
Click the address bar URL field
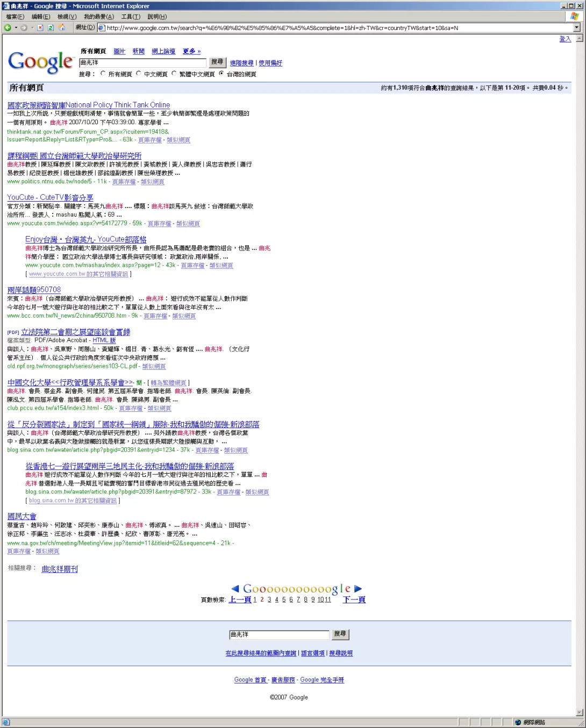click(x=339, y=28)
